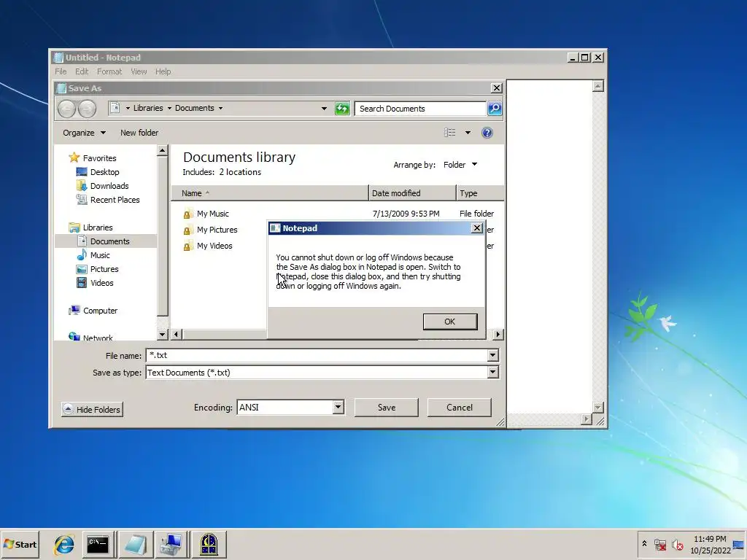The width and height of the screenshot is (747, 560).
Task: Select the My Pictures folder
Action: [x=217, y=230]
